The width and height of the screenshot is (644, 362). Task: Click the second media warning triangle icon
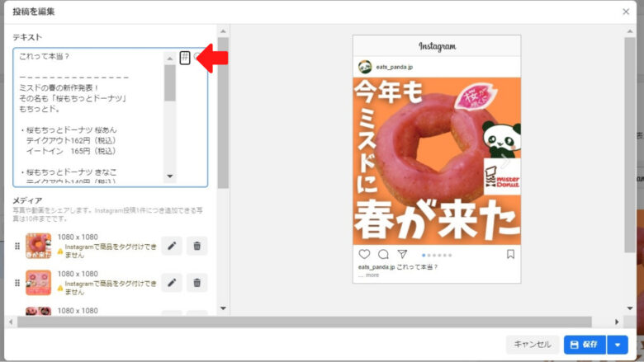pyautogui.click(x=60, y=288)
